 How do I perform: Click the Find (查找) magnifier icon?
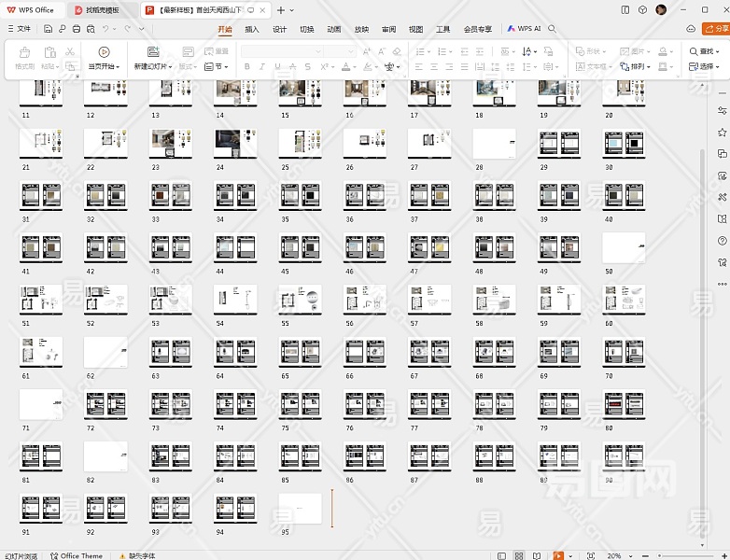coord(694,51)
